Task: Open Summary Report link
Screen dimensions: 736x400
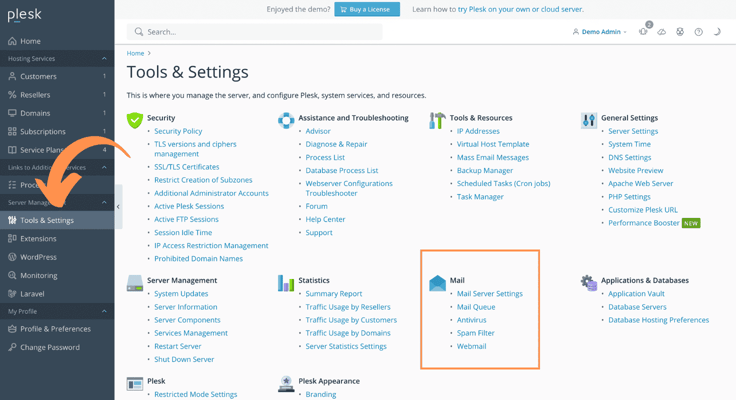Action: tap(334, 294)
